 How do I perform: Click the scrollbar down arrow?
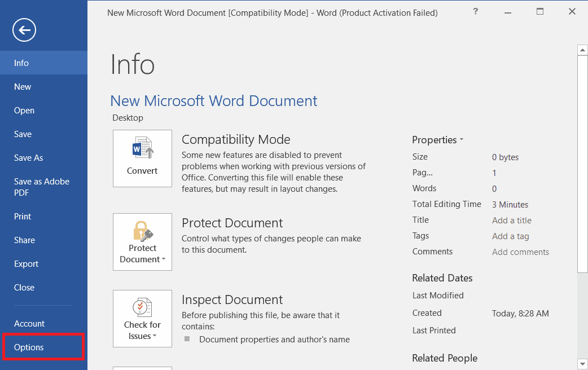click(x=582, y=364)
